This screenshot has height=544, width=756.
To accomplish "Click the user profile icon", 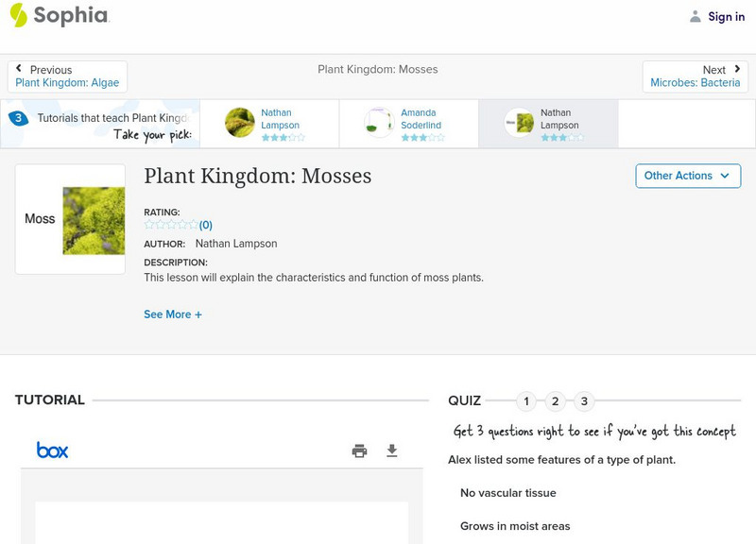I will [696, 16].
